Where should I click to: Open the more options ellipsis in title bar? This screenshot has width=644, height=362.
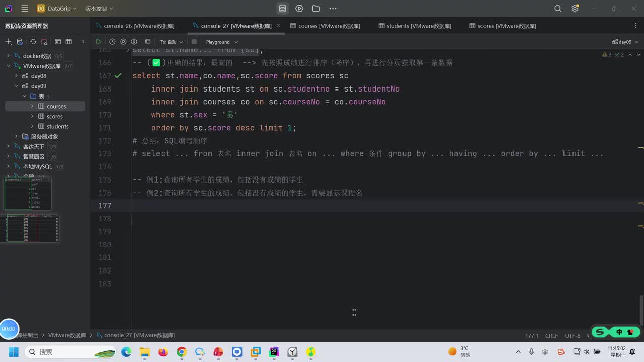(x=333, y=9)
